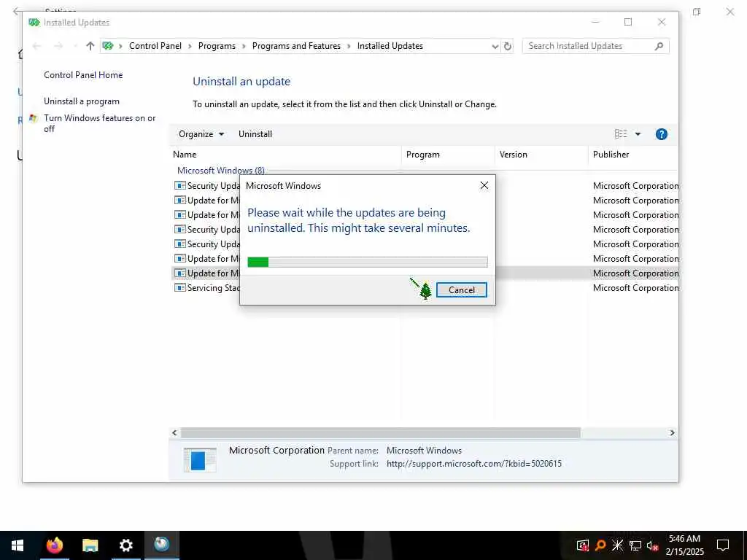This screenshot has height=560, width=747.
Task: Open Settings from the taskbar
Action: 125,545
